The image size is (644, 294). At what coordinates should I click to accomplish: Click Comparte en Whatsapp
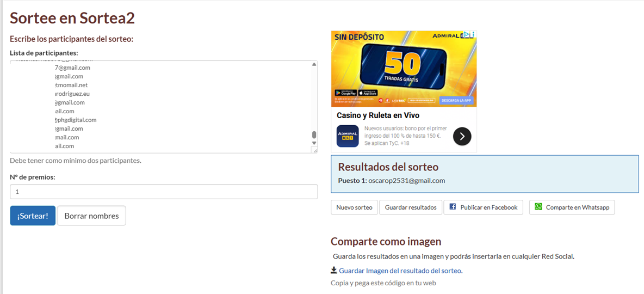[572, 207]
